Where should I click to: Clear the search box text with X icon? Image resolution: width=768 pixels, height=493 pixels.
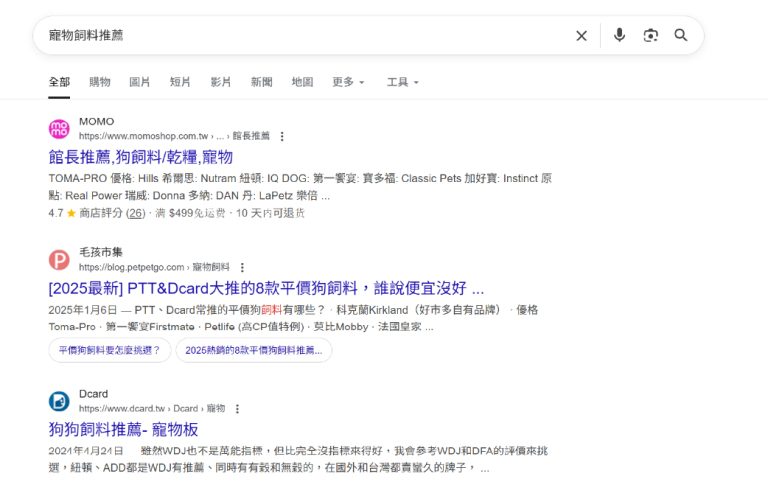pyautogui.click(x=581, y=36)
